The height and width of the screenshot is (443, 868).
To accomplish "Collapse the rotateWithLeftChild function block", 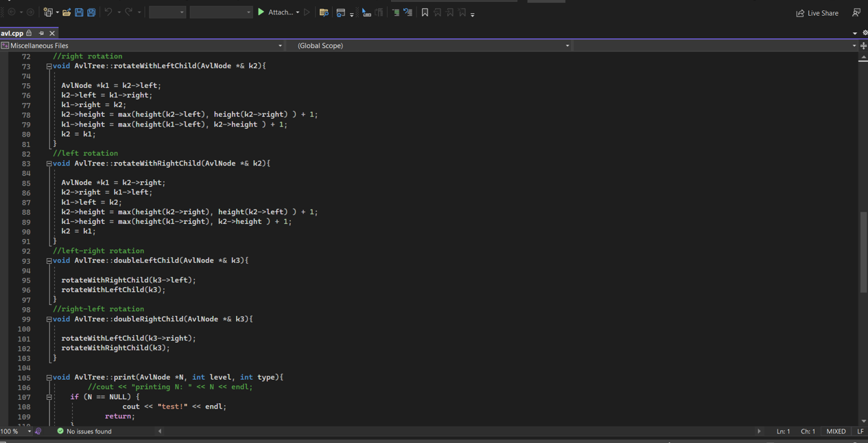I will click(x=49, y=67).
